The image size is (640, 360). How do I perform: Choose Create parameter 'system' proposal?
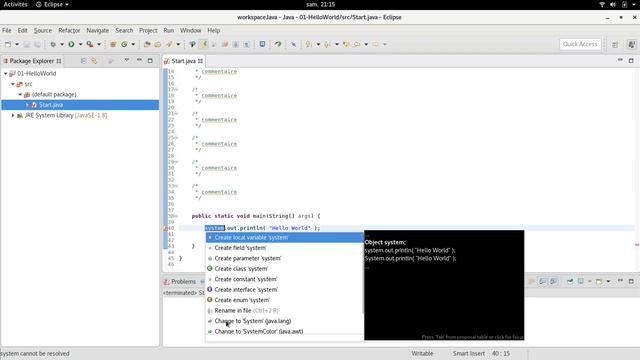pyautogui.click(x=284, y=258)
